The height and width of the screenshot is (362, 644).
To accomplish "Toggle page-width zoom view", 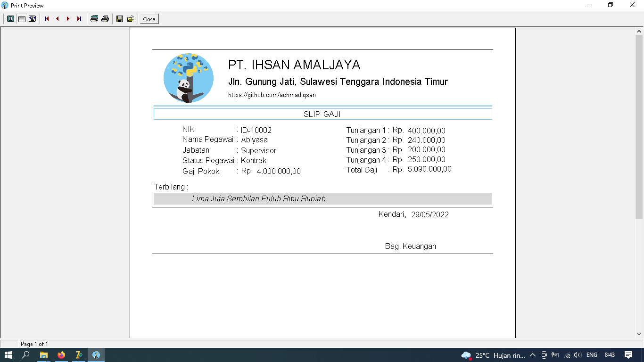I will 32,19.
